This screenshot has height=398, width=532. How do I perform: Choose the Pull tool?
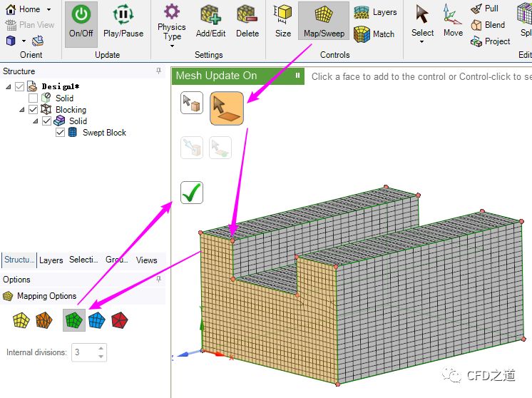484,9
